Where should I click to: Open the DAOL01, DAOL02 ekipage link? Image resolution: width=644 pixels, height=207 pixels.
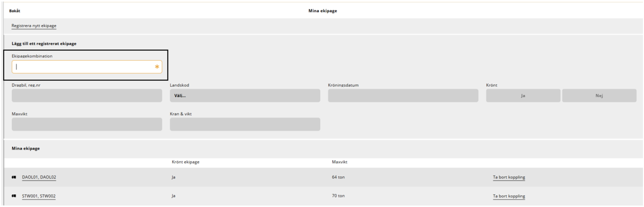click(x=39, y=177)
